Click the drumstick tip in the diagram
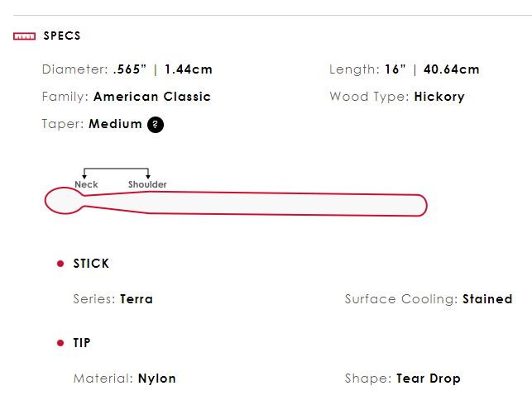The height and width of the screenshot is (400, 532). click(x=63, y=201)
